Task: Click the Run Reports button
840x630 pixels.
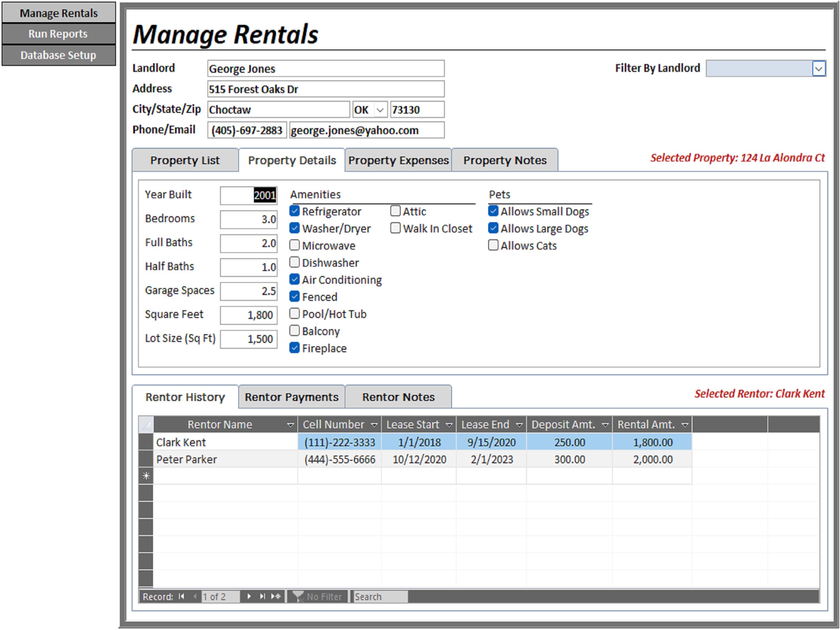Action: click(58, 34)
